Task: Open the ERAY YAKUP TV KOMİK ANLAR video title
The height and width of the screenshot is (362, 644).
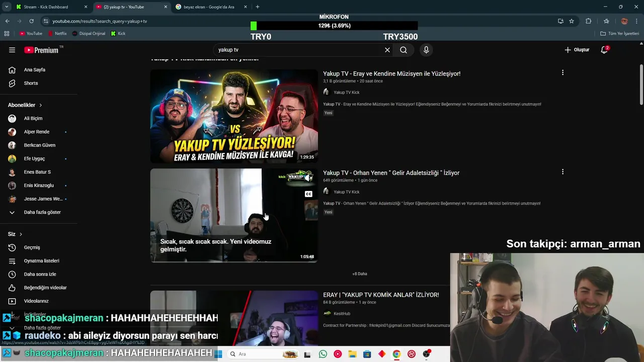Action: (381, 295)
